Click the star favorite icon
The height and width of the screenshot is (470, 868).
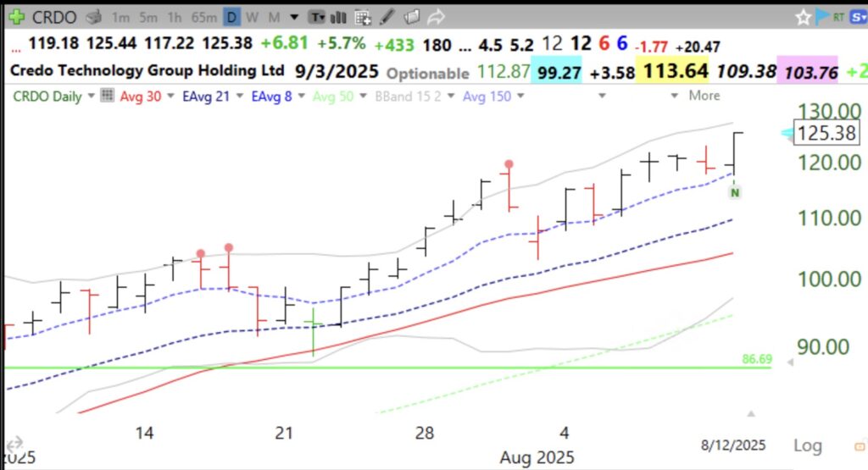pos(803,18)
